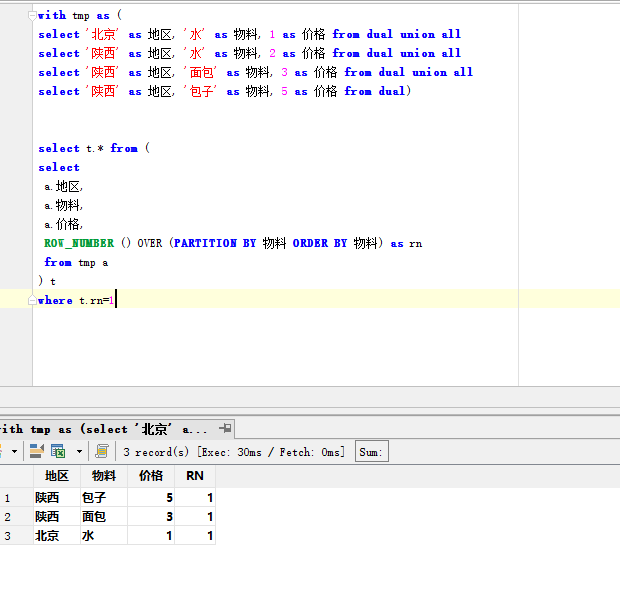The width and height of the screenshot is (620, 597).
Task: Click price value 1 in 北京 row
Action: point(151,536)
